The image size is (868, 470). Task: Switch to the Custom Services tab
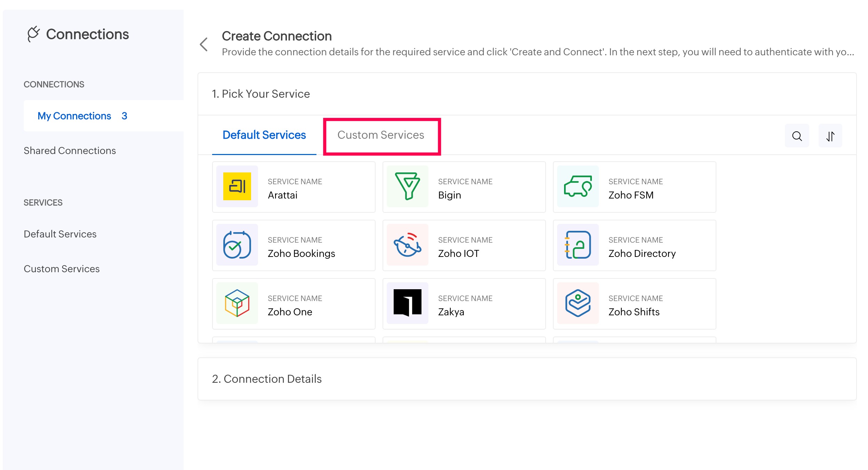click(381, 135)
